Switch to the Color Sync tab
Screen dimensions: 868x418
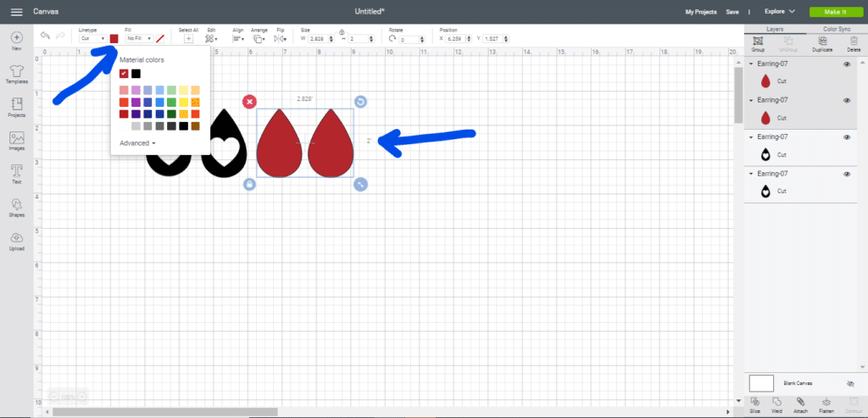(x=837, y=29)
